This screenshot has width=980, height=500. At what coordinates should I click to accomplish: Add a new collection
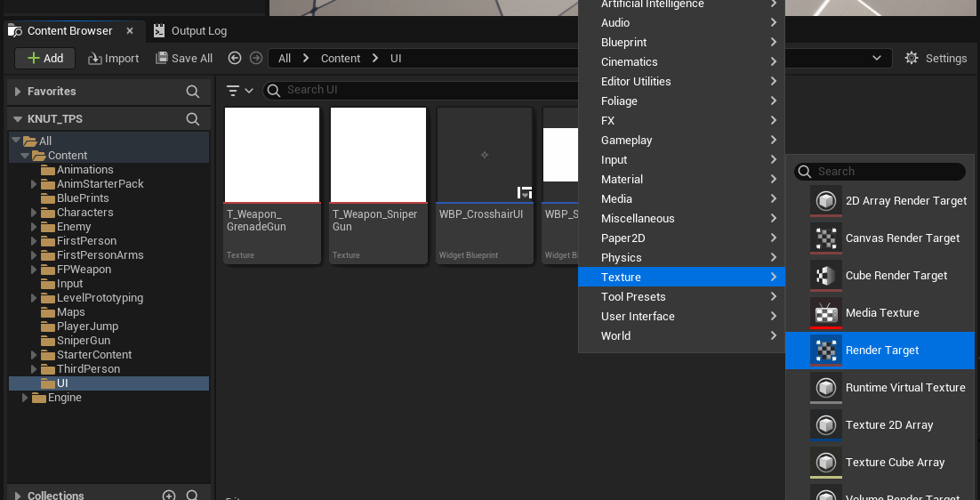coord(169,496)
